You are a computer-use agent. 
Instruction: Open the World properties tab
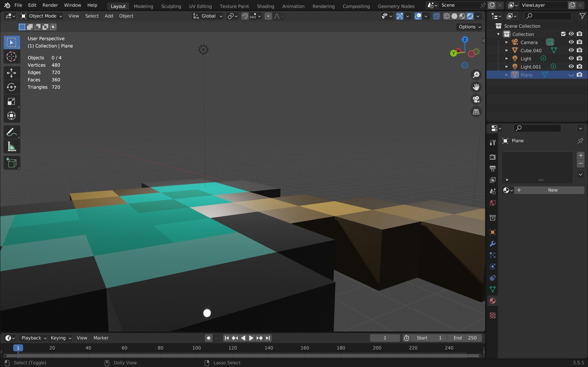(x=492, y=203)
